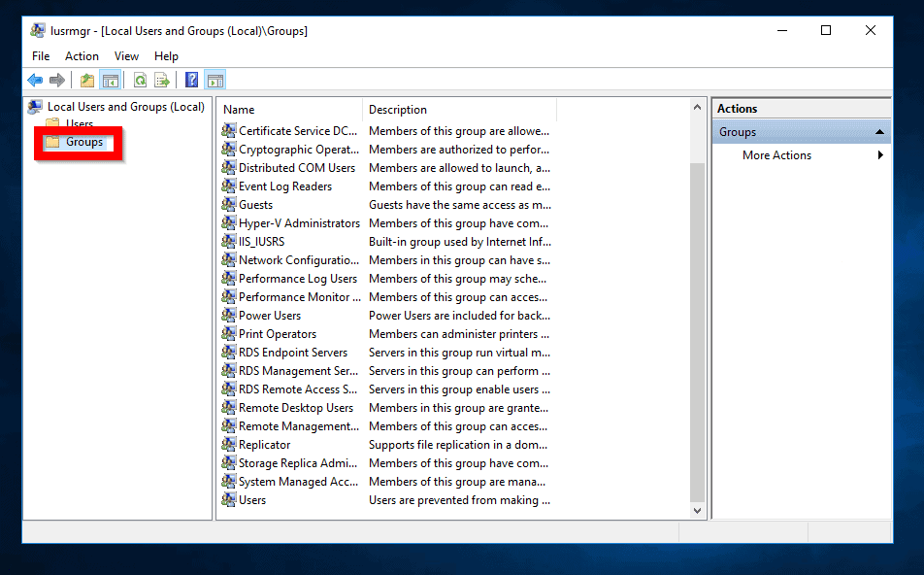
Task: Open Help via the question mark icon
Action: (x=192, y=81)
